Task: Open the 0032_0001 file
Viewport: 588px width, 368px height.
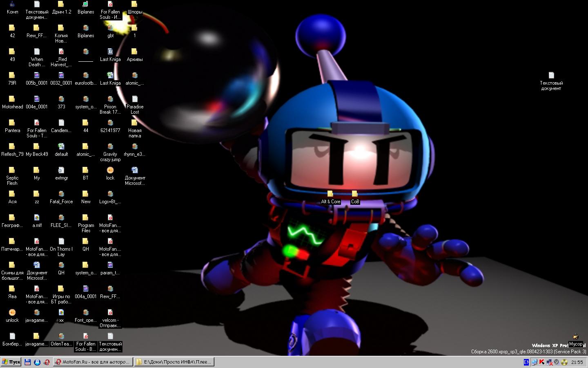Action: point(61,79)
